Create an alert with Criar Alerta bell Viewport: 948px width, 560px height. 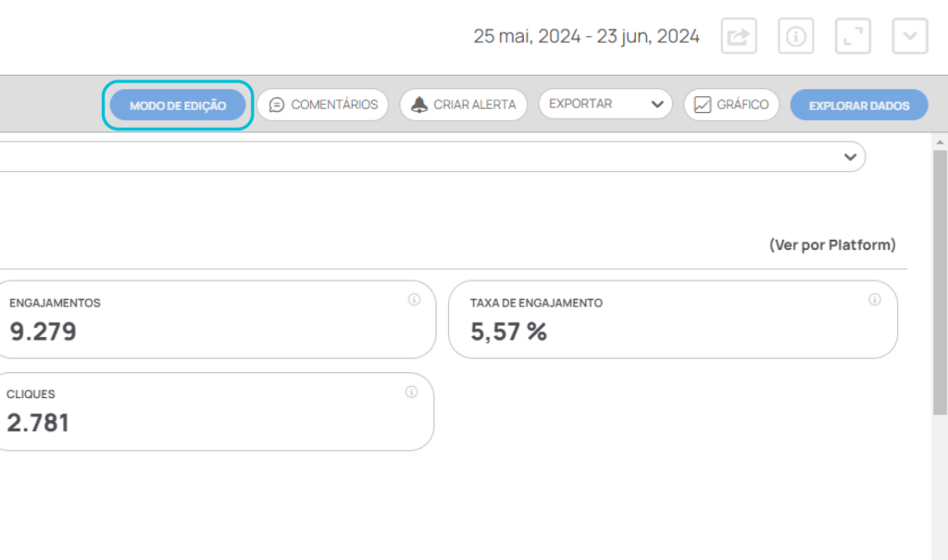pos(464,105)
